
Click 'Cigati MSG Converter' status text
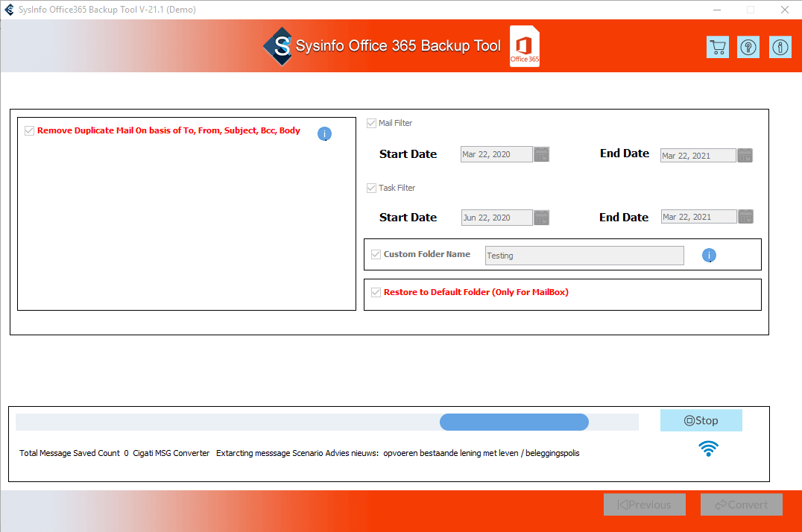coord(171,453)
